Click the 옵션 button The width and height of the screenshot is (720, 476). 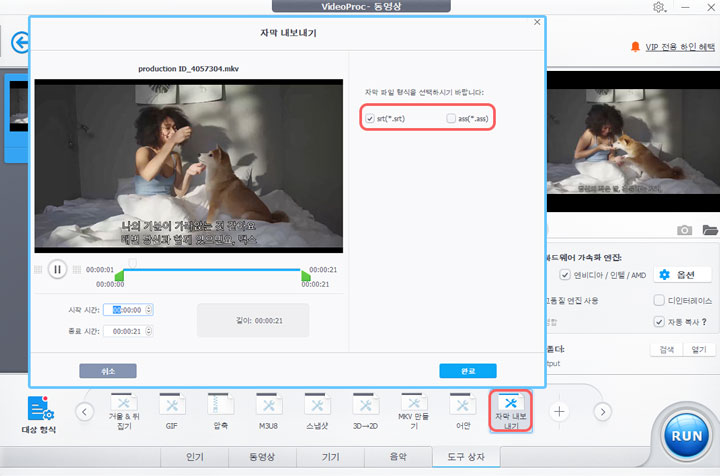682,274
